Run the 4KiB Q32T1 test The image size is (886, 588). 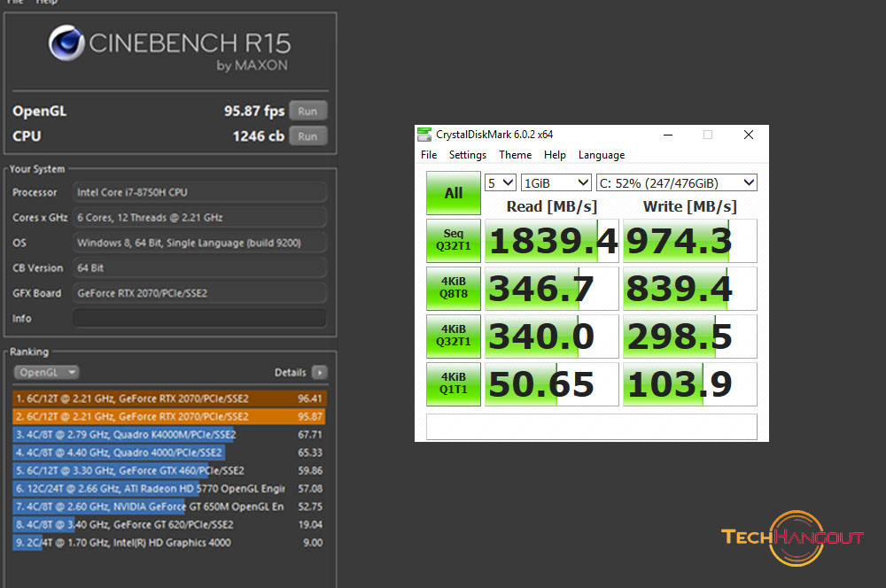coord(453,337)
